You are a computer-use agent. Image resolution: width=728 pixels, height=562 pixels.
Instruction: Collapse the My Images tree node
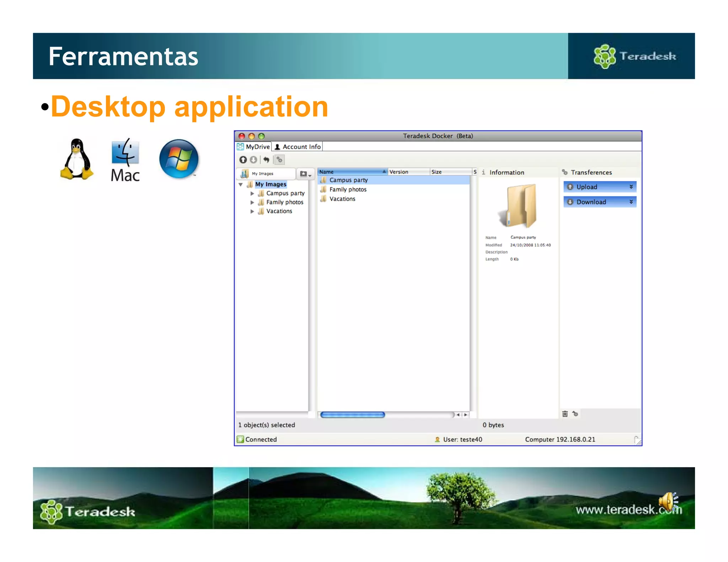point(241,184)
